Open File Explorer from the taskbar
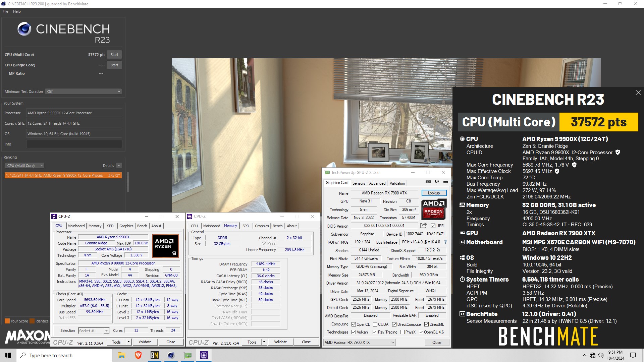 point(121,355)
